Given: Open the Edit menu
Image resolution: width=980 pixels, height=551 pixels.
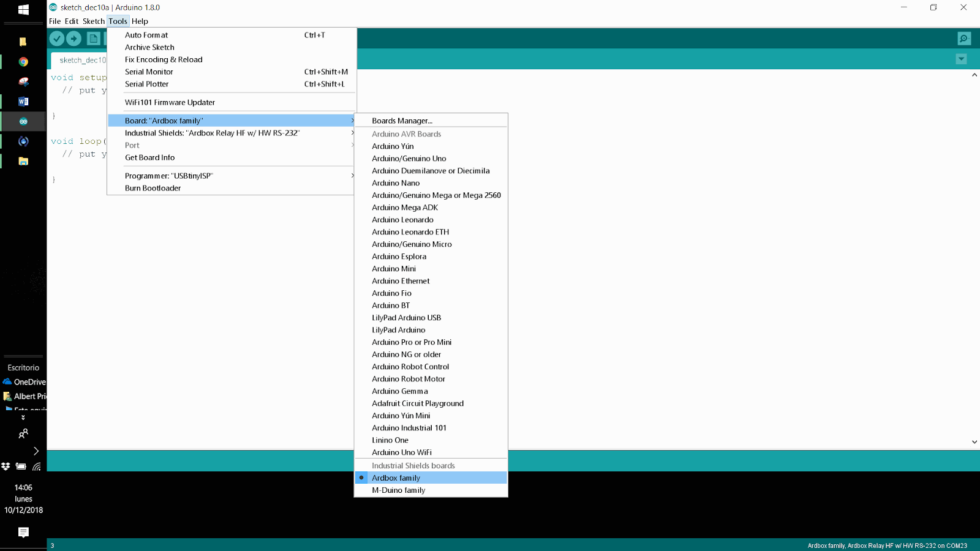Looking at the screenshot, I should click(72, 21).
